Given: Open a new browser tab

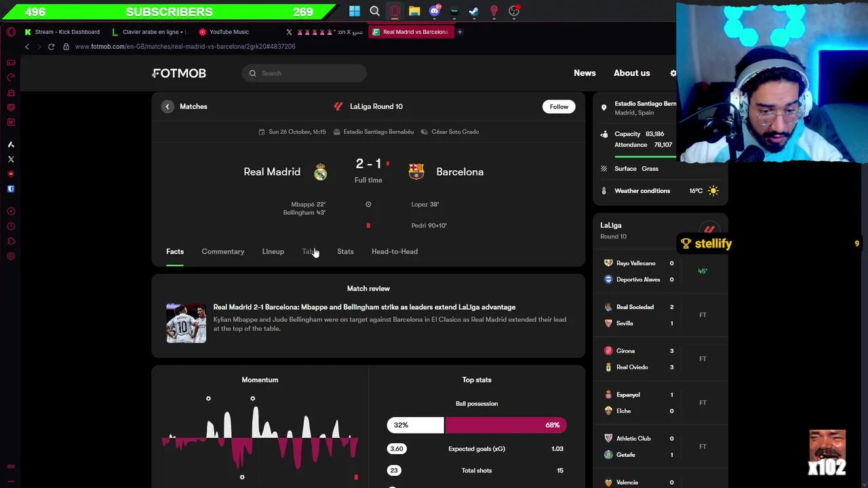Looking at the screenshot, I should (460, 32).
